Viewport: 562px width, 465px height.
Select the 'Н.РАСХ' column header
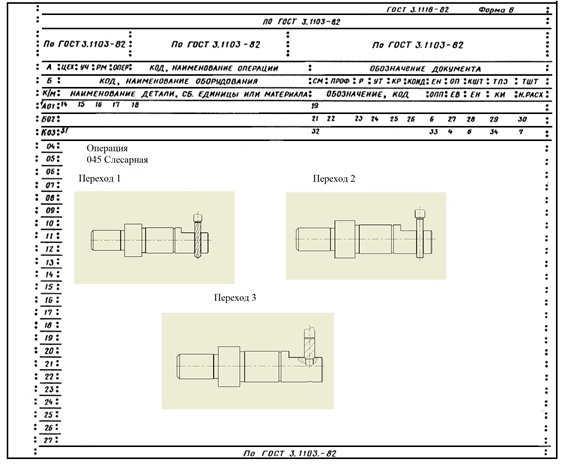point(531,95)
